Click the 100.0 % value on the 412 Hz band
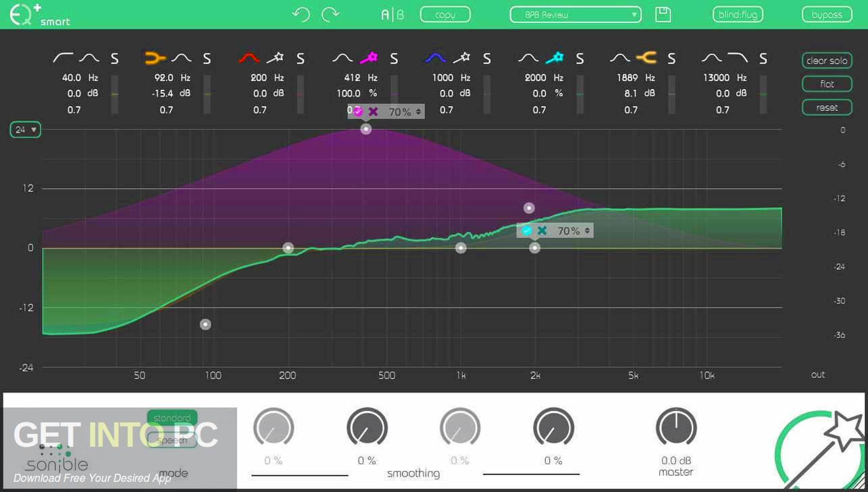Screen dimensions: 868x492 (349, 93)
